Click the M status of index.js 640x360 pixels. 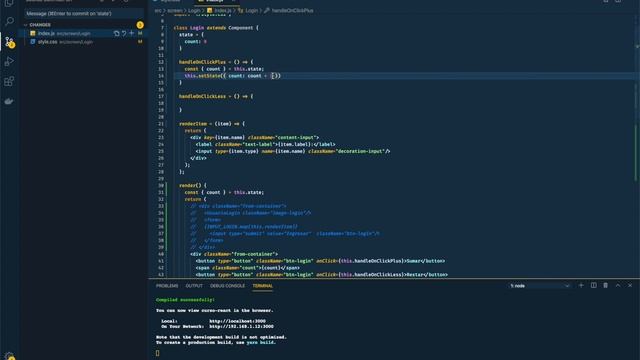[x=140, y=33]
